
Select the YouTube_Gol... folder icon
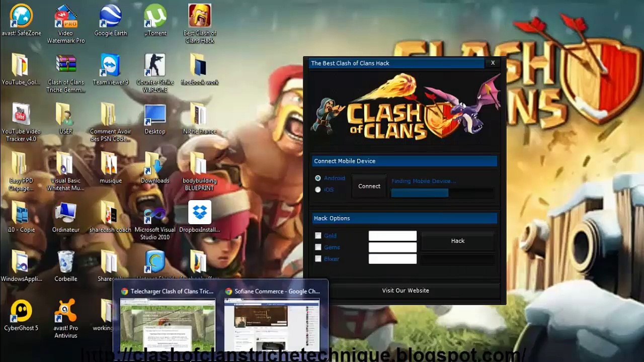pyautogui.click(x=21, y=70)
